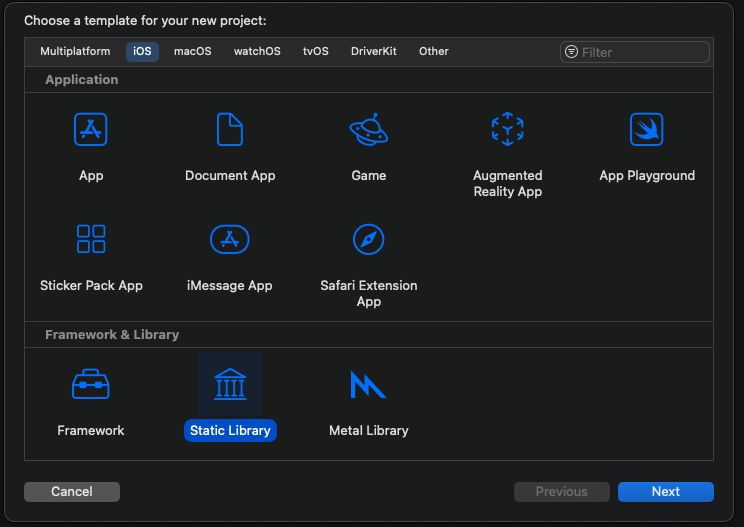
Task: Focus the Filter text field
Action: pyautogui.click(x=635, y=52)
